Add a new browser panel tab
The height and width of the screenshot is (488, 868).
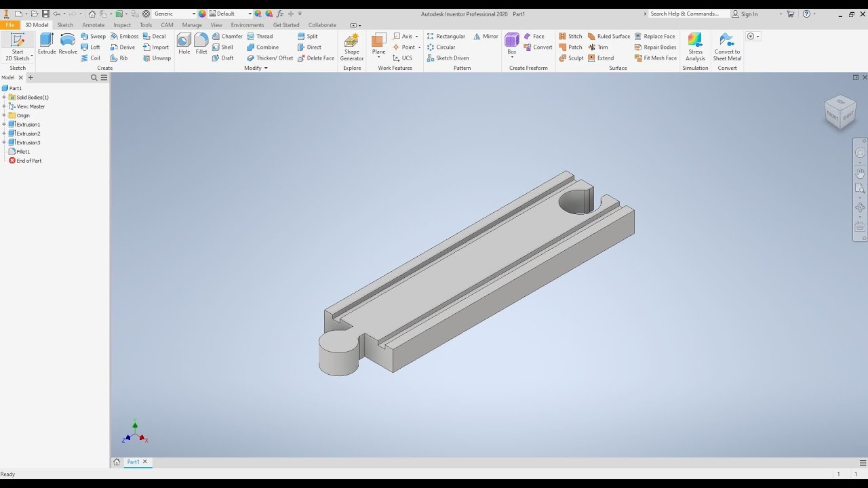[31, 78]
